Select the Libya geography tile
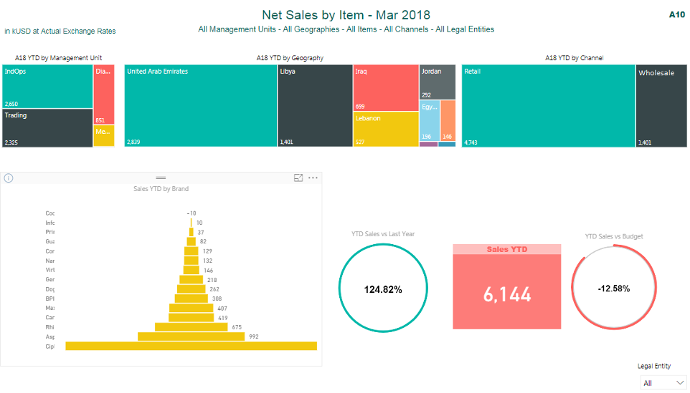Image resolution: width=690 pixels, height=393 pixels. coord(315,106)
